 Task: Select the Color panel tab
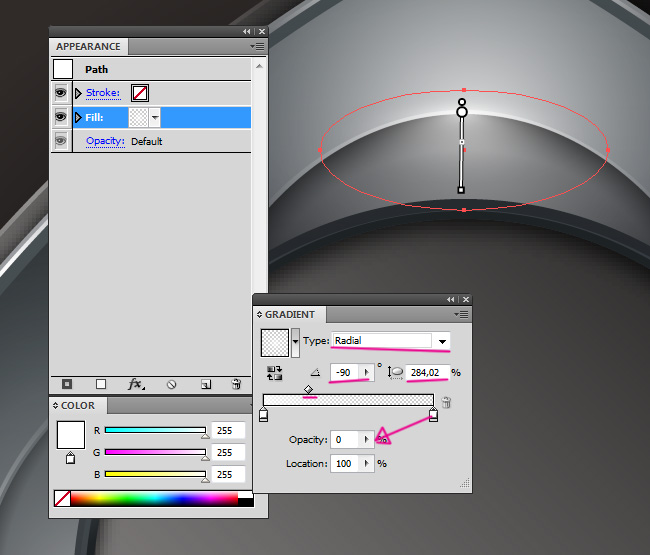(78, 406)
